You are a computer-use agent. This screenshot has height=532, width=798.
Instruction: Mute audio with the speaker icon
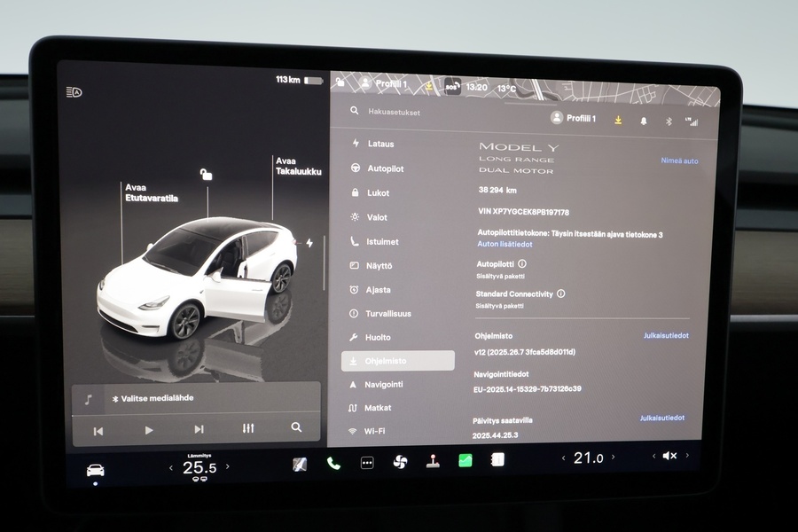coord(668,458)
